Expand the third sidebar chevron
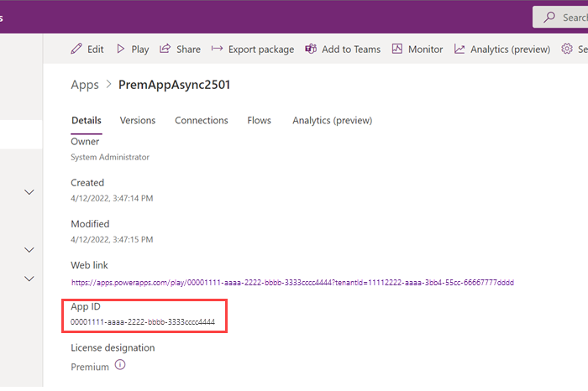588x391 pixels. pyautogui.click(x=29, y=279)
